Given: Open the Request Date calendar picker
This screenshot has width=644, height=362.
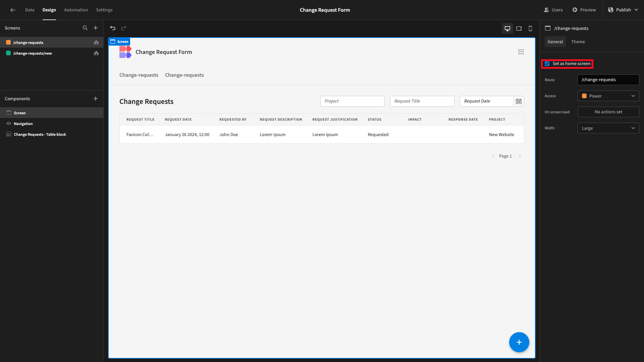Looking at the screenshot, I should 519,101.
